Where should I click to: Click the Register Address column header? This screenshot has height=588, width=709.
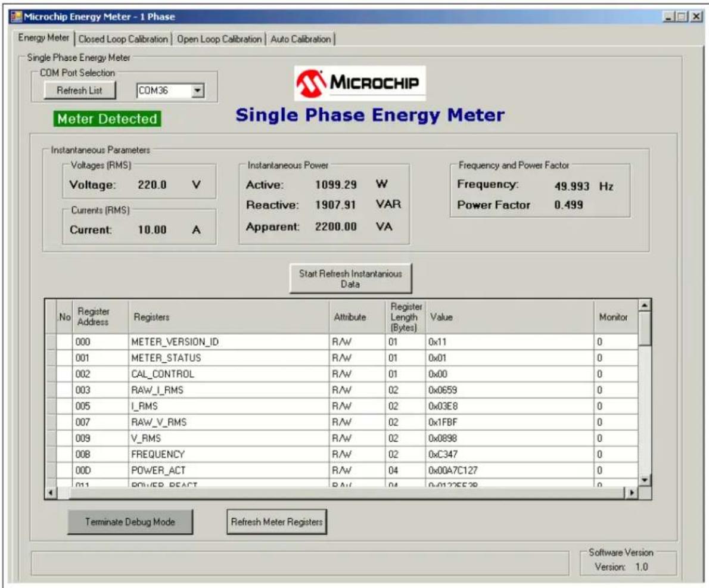100,317
